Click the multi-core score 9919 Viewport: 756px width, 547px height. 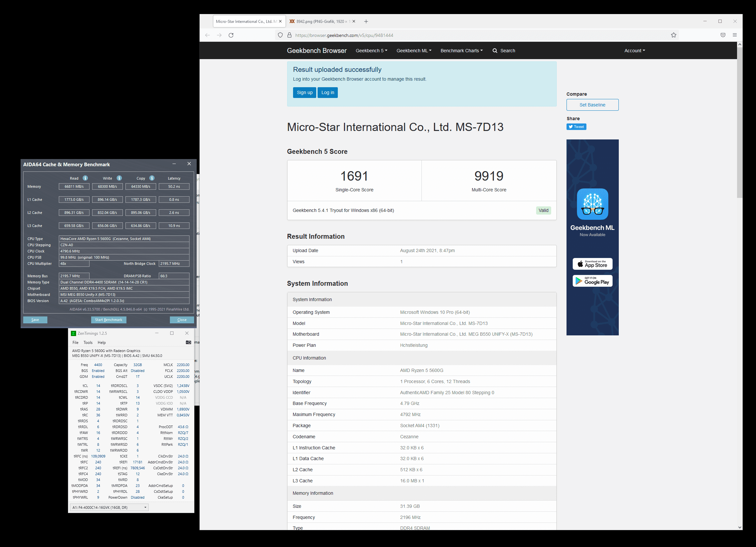[x=489, y=176]
